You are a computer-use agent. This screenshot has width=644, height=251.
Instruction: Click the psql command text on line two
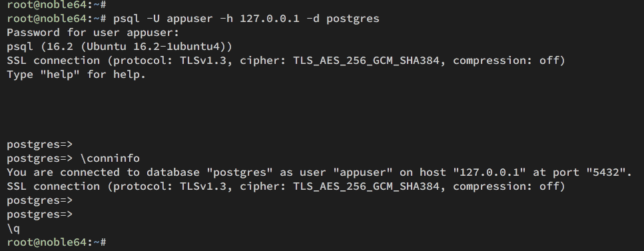pyautogui.click(x=246, y=19)
